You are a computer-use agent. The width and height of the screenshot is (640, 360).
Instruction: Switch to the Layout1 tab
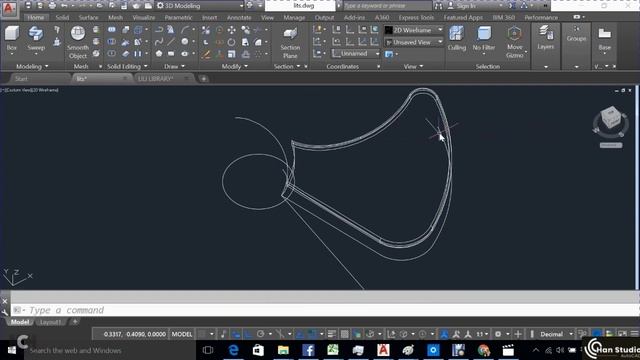pyautogui.click(x=51, y=322)
